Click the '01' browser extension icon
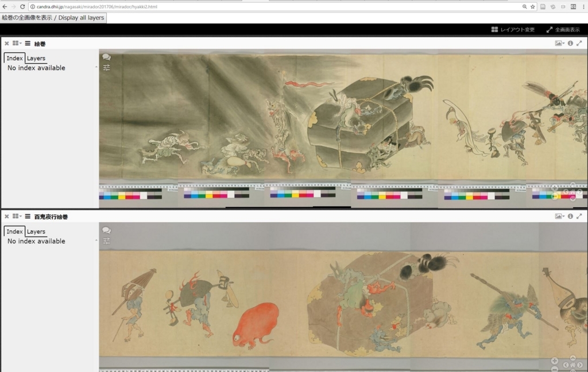Viewport: 588px width, 372px height. (573, 7)
